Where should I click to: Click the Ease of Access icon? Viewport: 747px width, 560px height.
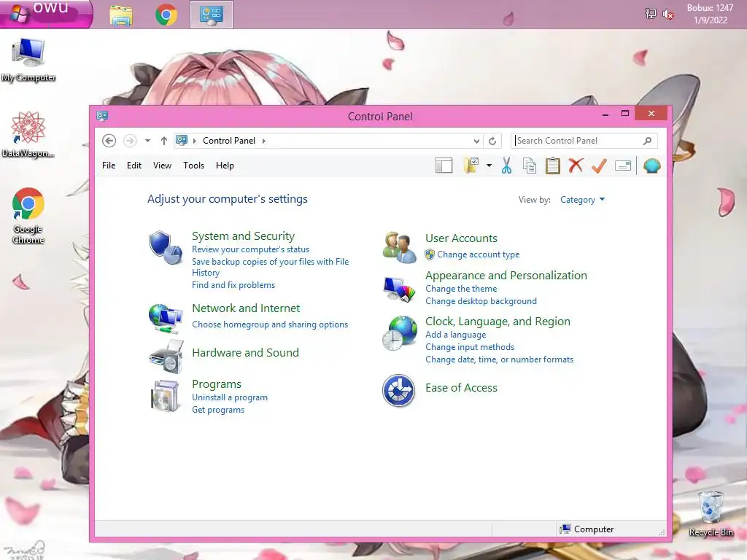pos(399,391)
